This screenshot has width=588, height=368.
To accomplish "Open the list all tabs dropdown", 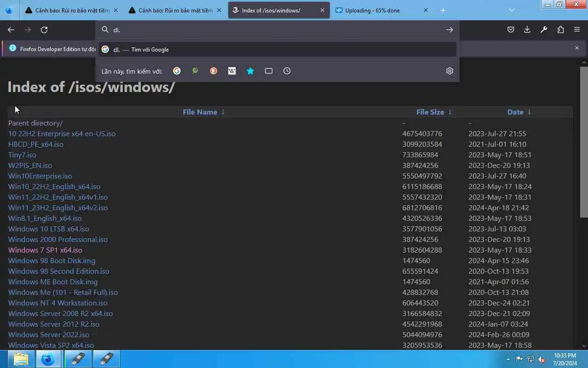I will click(512, 10).
